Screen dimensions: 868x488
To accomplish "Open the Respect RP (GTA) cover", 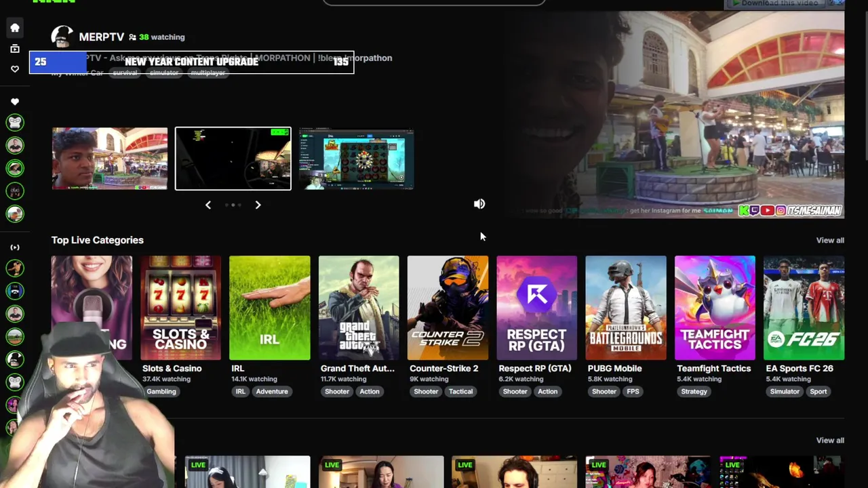I will 537,308.
